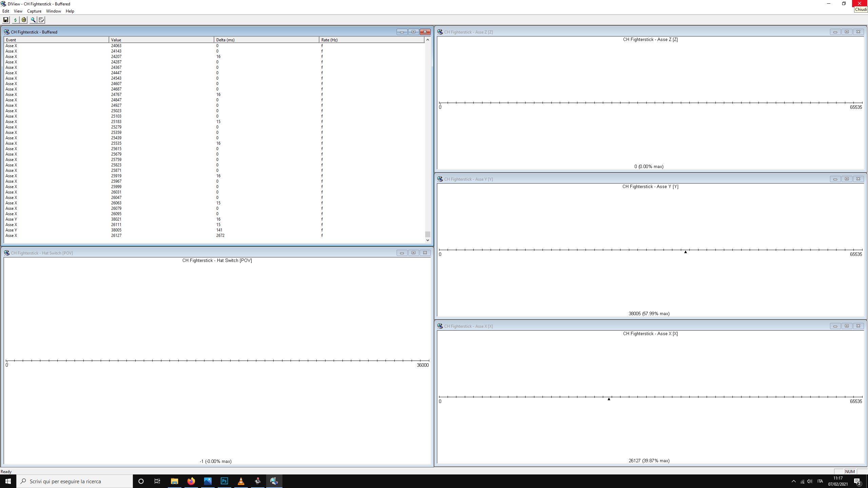This screenshot has width=868, height=488.
Task: Open the Help menu
Action: pyautogui.click(x=70, y=11)
